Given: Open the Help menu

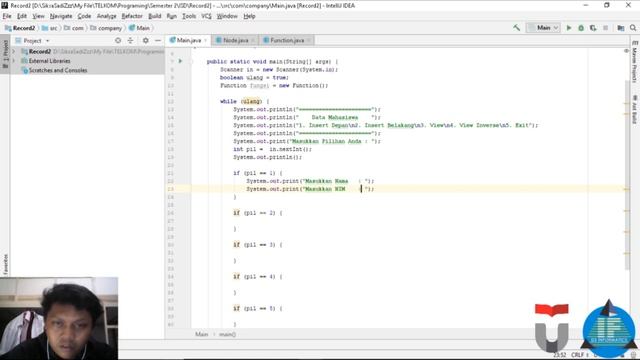Looking at the screenshot, I should (249, 16).
